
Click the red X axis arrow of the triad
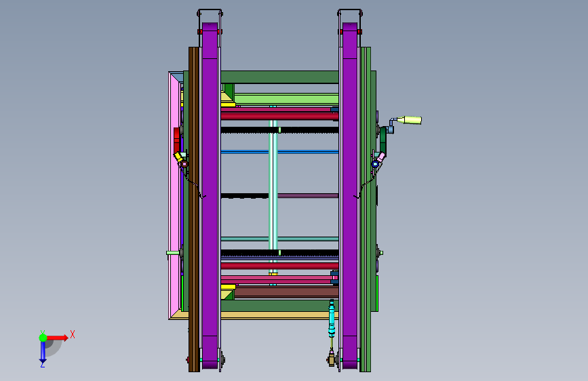click(x=58, y=338)
